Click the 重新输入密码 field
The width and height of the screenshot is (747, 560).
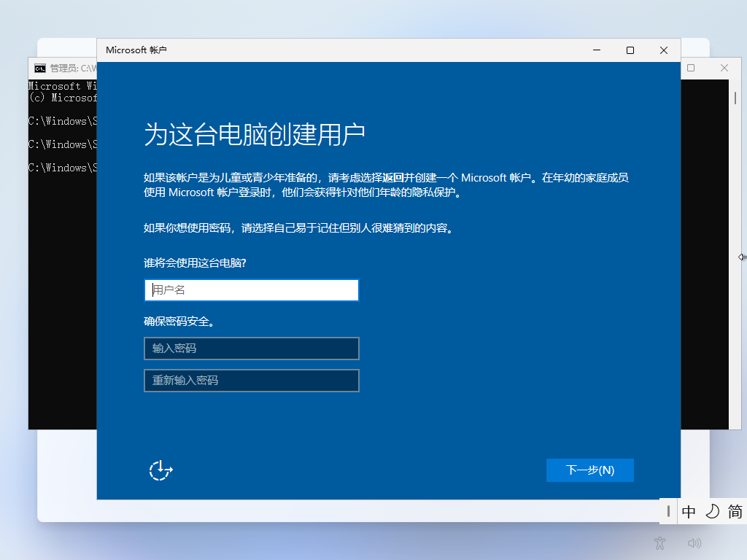[252, 381]
